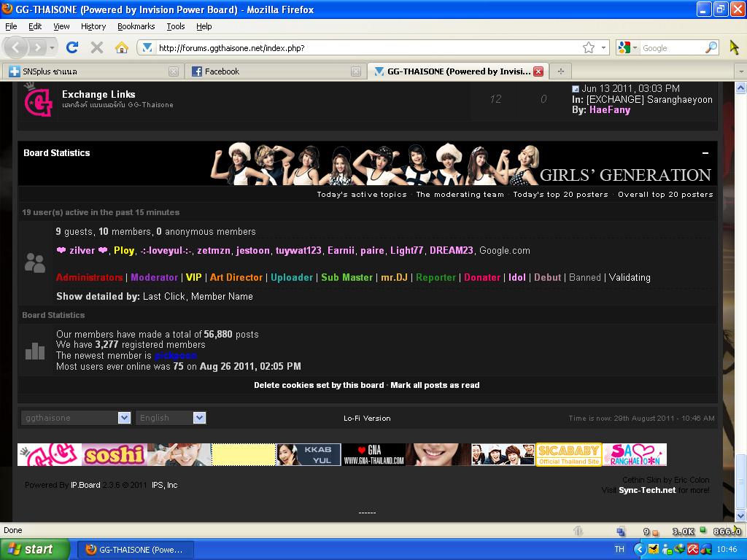Switch to the Facebook tab
This screenshot has width=747, height=560.
[x=275, y=71]
